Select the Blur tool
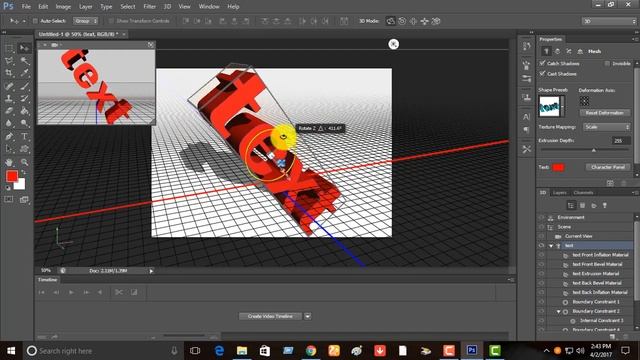Screen dimensions: 640x360 coord(9,123)
